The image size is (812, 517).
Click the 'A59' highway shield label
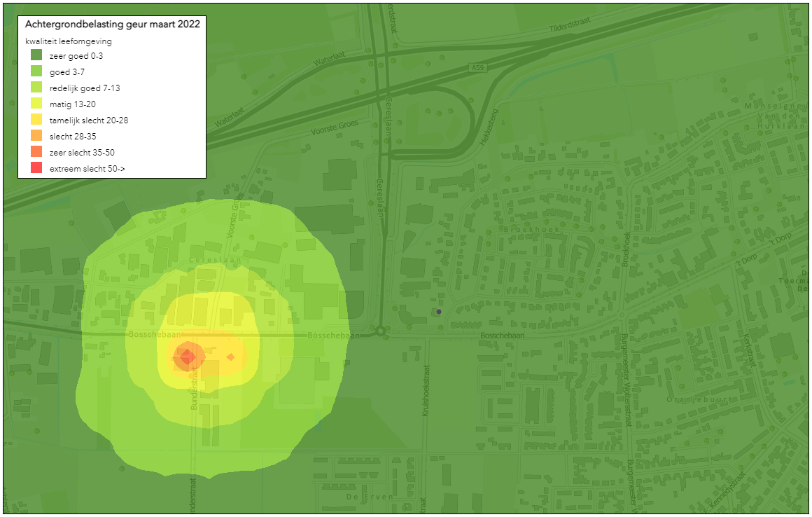pyautogui.click(x=477, y=68)
